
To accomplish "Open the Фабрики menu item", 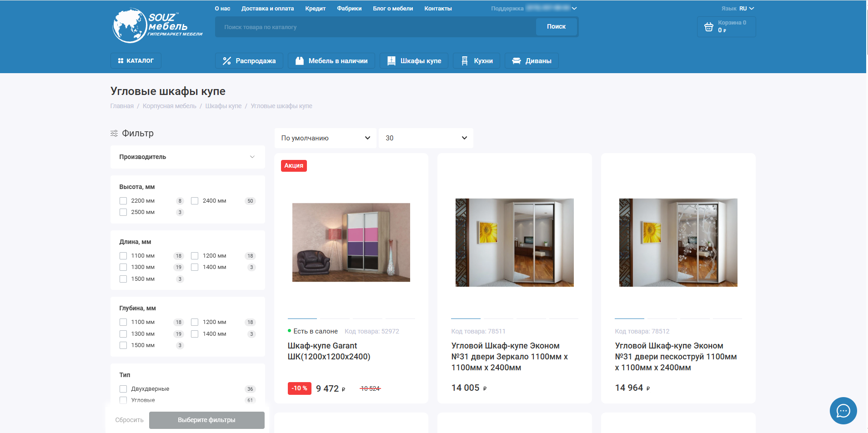I will coord(349,9).
